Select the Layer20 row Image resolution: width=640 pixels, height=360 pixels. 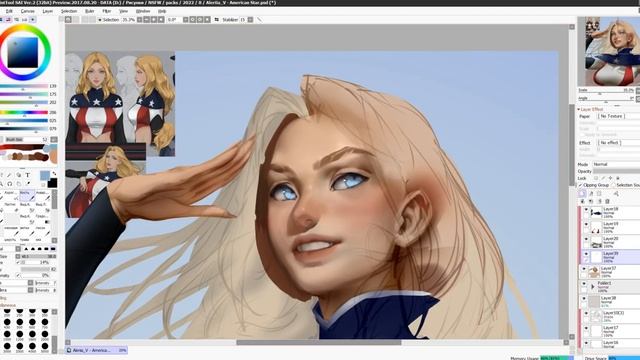pyautogui.click(x=611, y=242)
